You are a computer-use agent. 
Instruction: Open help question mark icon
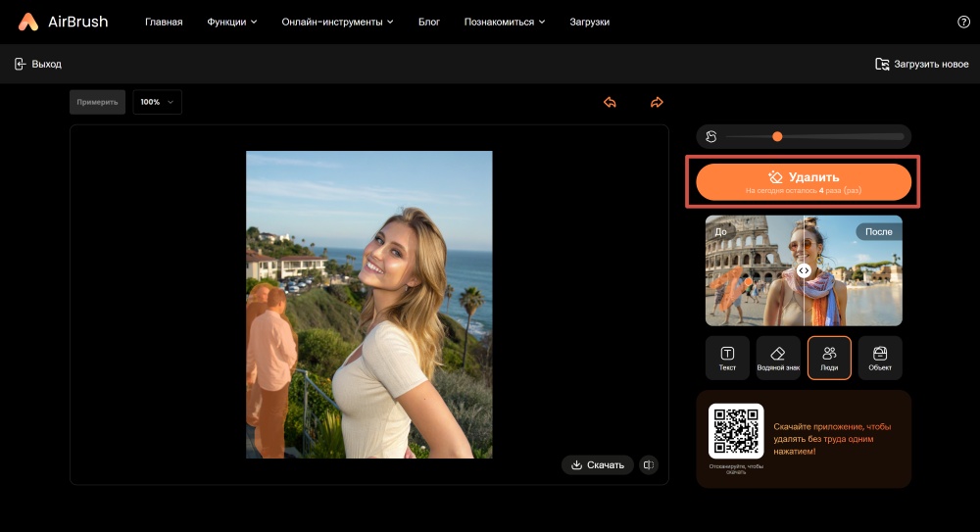coord(962,22)
